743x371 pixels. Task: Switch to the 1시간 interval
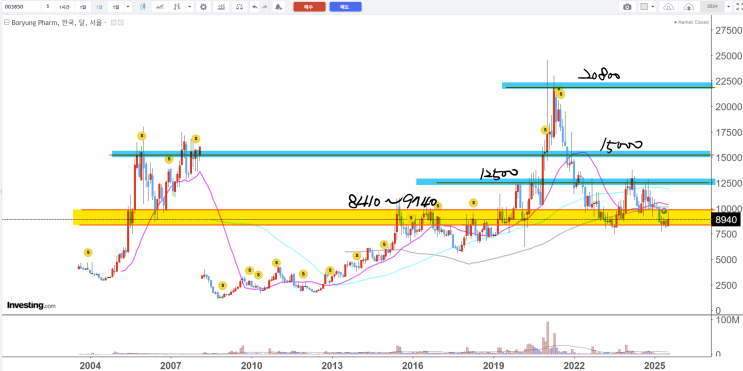point(63,7)
